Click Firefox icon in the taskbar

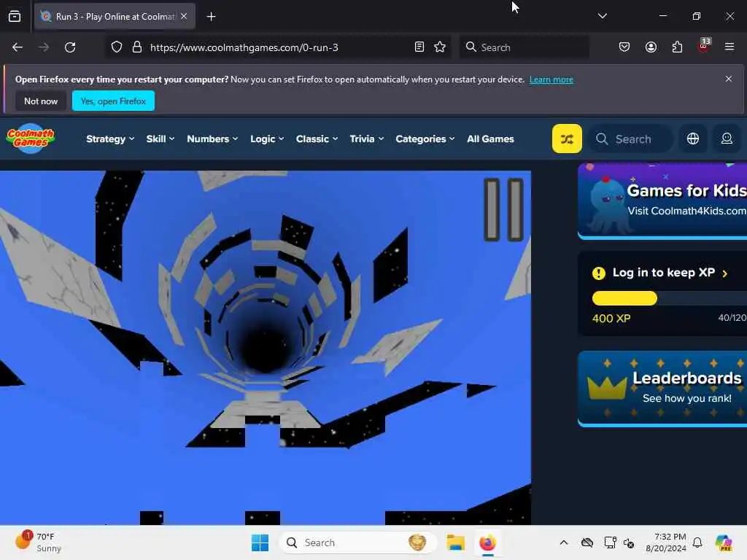[x=487, y=542]
